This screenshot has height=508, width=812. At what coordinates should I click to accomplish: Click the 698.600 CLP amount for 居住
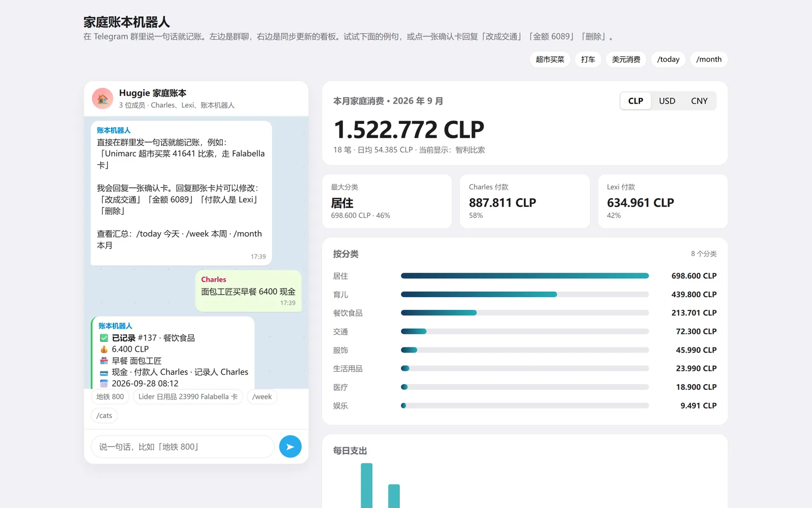click(694, 276)
